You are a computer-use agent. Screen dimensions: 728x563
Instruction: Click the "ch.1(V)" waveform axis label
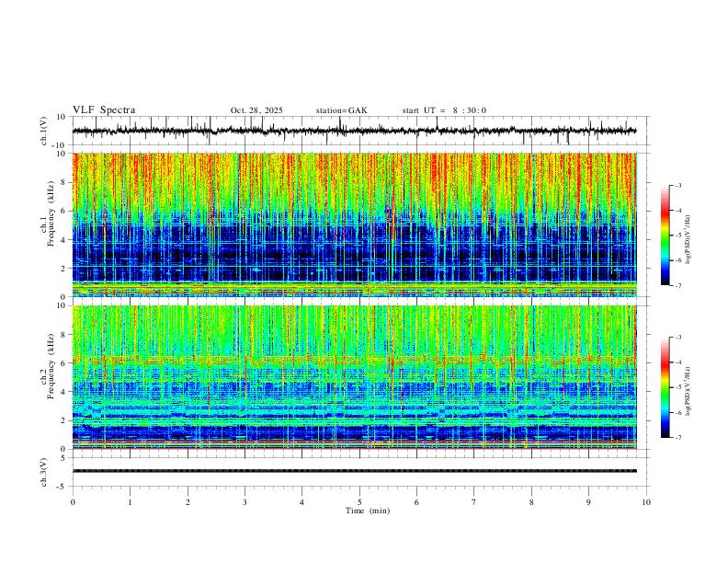(x=44, y=131)
